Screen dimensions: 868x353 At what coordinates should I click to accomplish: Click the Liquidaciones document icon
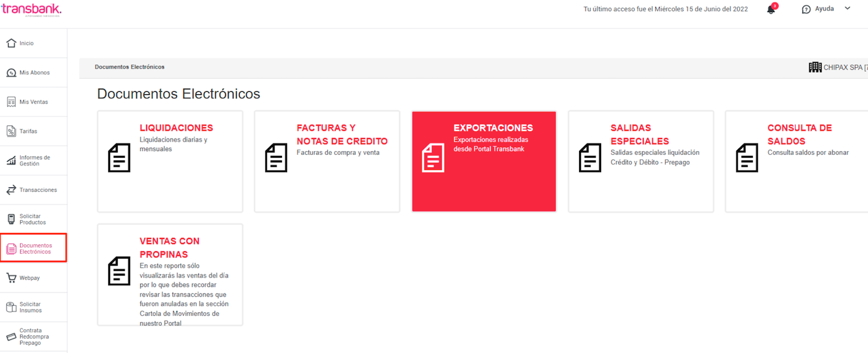click(x=120, y=157)
